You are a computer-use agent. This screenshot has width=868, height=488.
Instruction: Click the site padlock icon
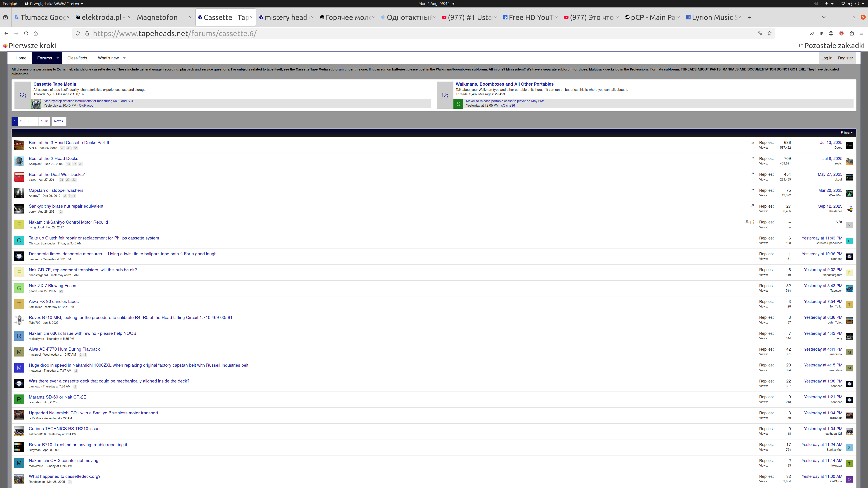(x=87, y=33)
